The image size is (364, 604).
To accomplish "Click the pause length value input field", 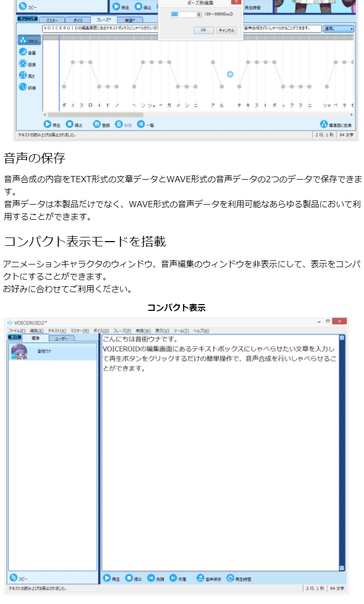I will [x=184, y=14].
